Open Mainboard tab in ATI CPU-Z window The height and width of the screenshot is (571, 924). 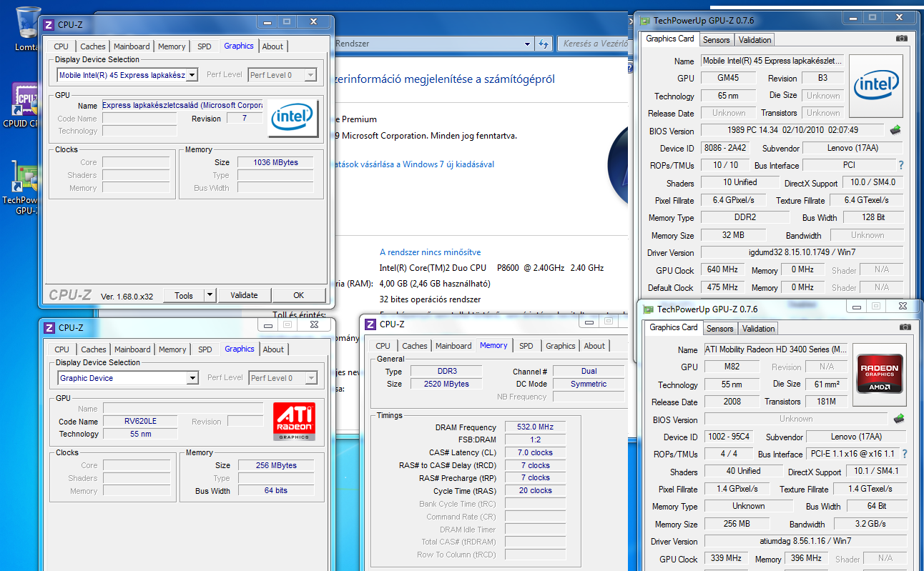click(x=132, y=349)
